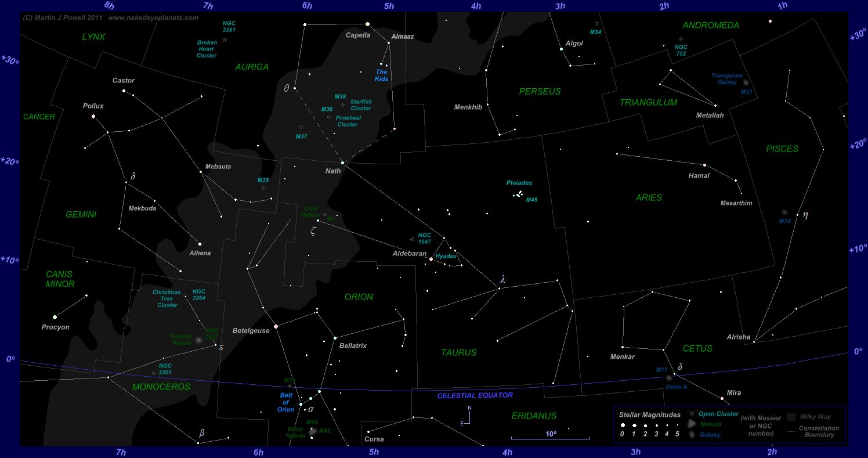Viewport: 868px width, 458px height.
Task: Select the Betelgeuse star dot
Action: 276,326
